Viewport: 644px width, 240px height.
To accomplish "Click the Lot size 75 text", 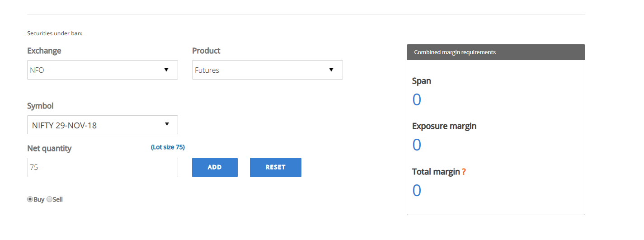I will [x=168, y=147].
